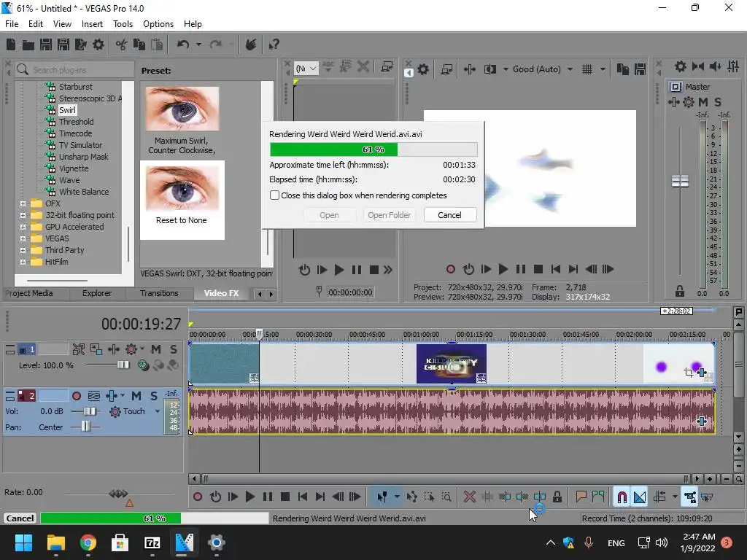747x560 pixels.
Task: Click the Insert Marker icon
Action: point(581,497)
